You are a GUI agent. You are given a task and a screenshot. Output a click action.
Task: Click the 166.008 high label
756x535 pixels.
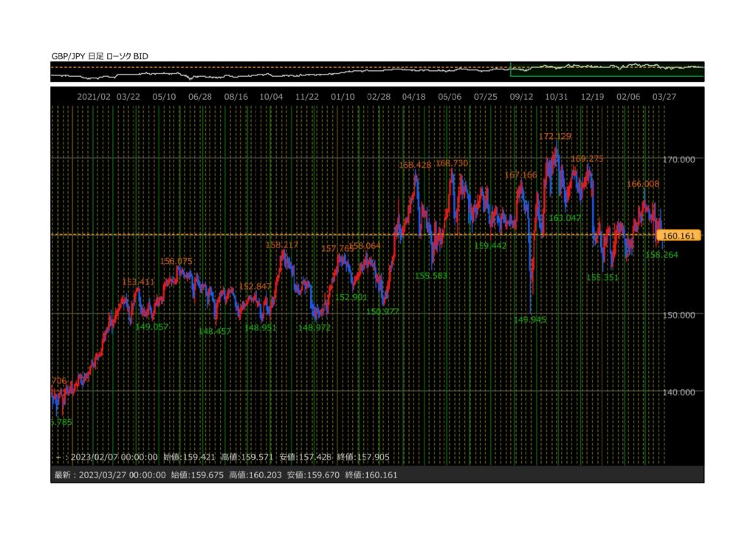coord(643,183)
